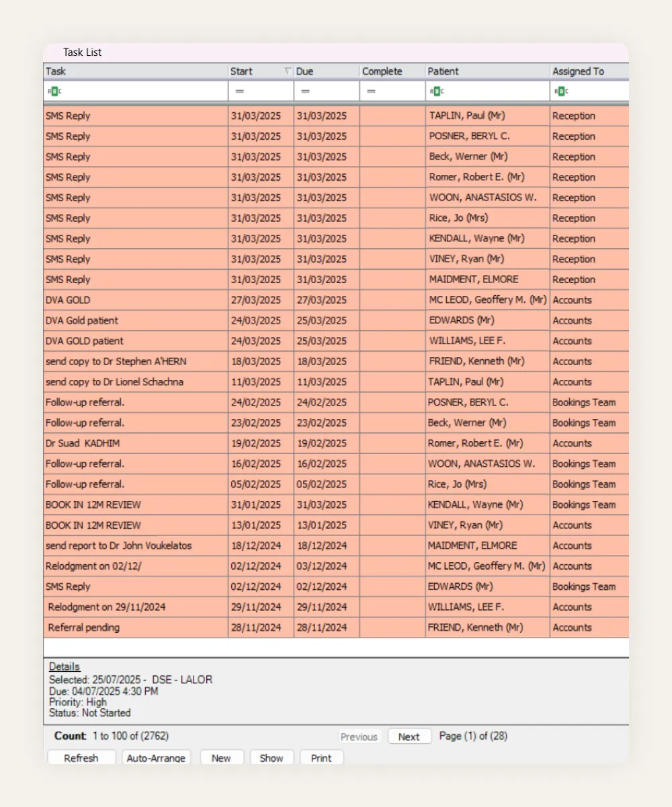Select the 'Relodgment on 02/12/' task

pyautogui.click(x=136, y=566)
